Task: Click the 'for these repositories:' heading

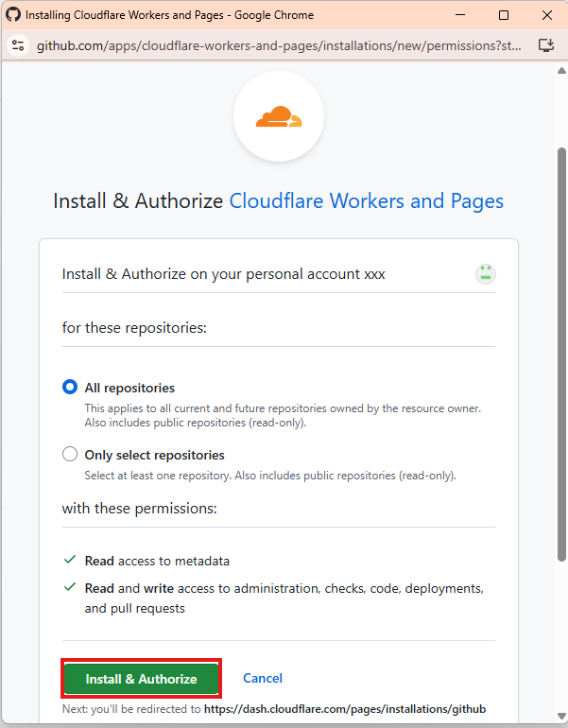Action: 134,328
